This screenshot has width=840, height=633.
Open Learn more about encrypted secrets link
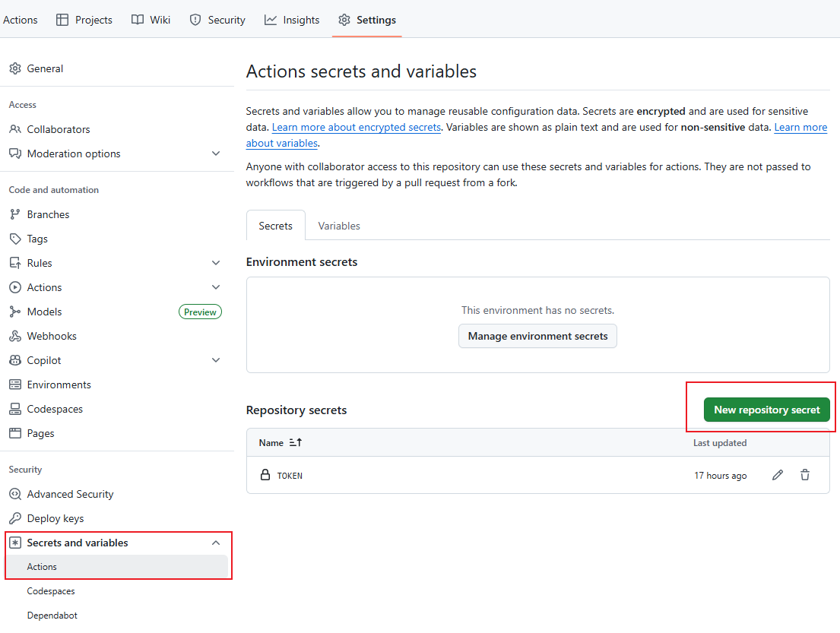(356, 127)
